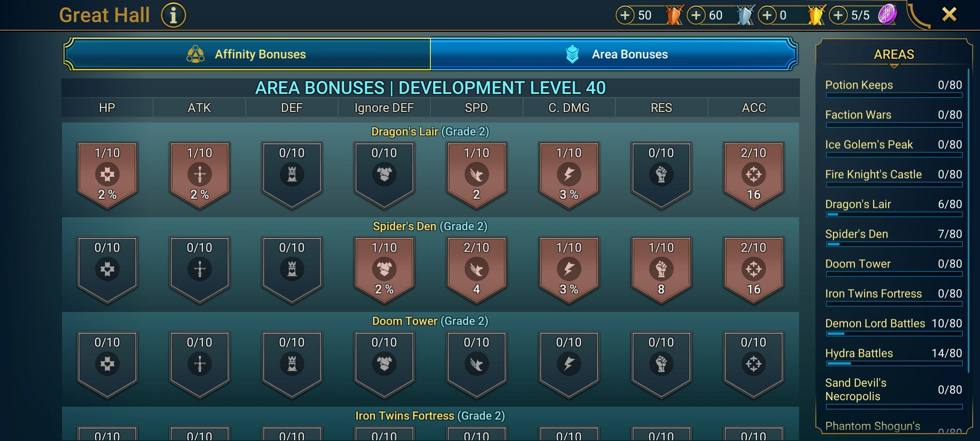Select Dragon's Lair HP bonus shield
The image size is (980, 441).
[107, 175]
